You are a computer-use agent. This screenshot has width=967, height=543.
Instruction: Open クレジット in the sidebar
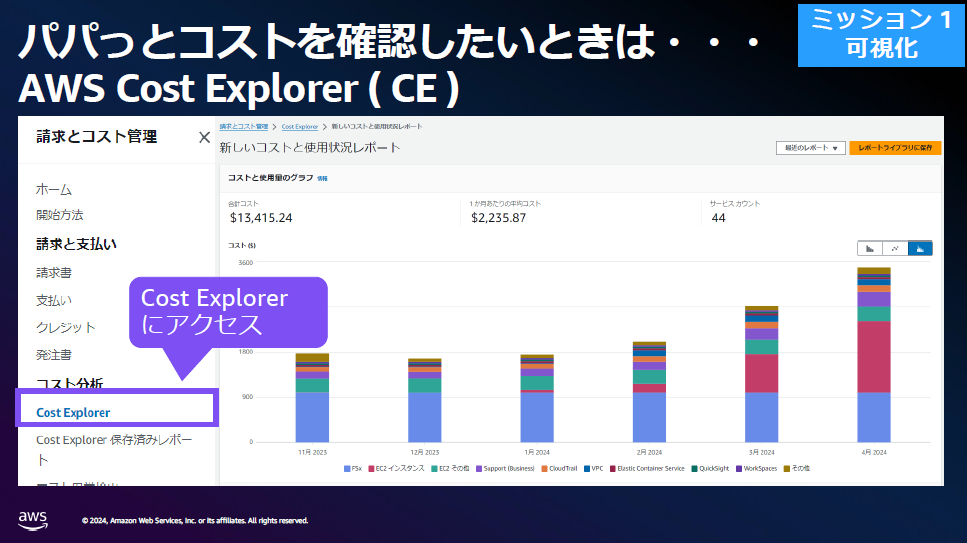pos(65,328)
